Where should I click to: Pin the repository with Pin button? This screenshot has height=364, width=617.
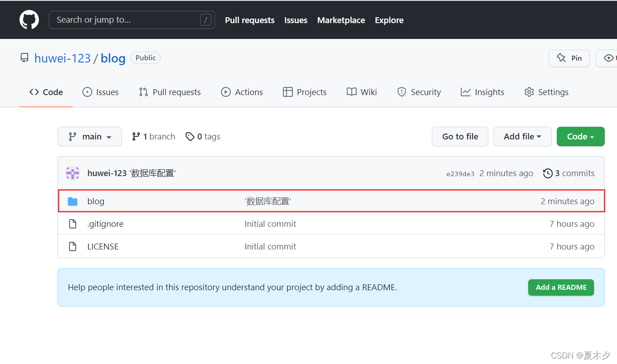click(569, 58)
